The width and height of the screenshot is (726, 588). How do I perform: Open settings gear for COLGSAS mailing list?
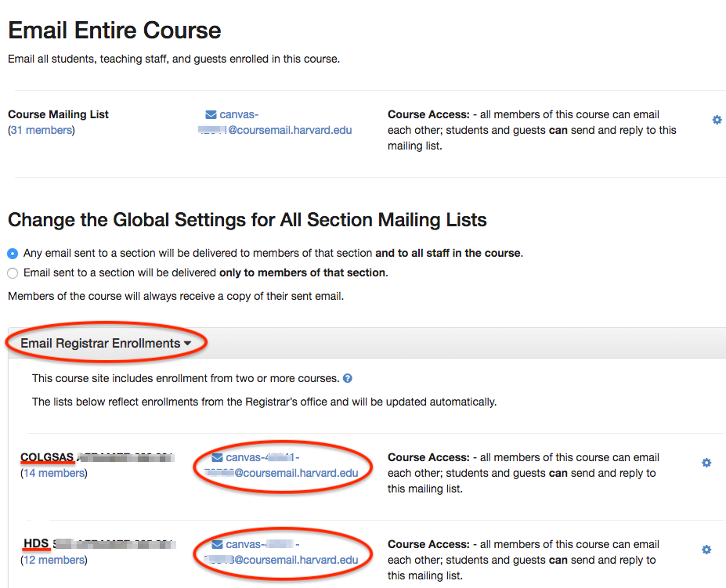click(x=706, y=463)
